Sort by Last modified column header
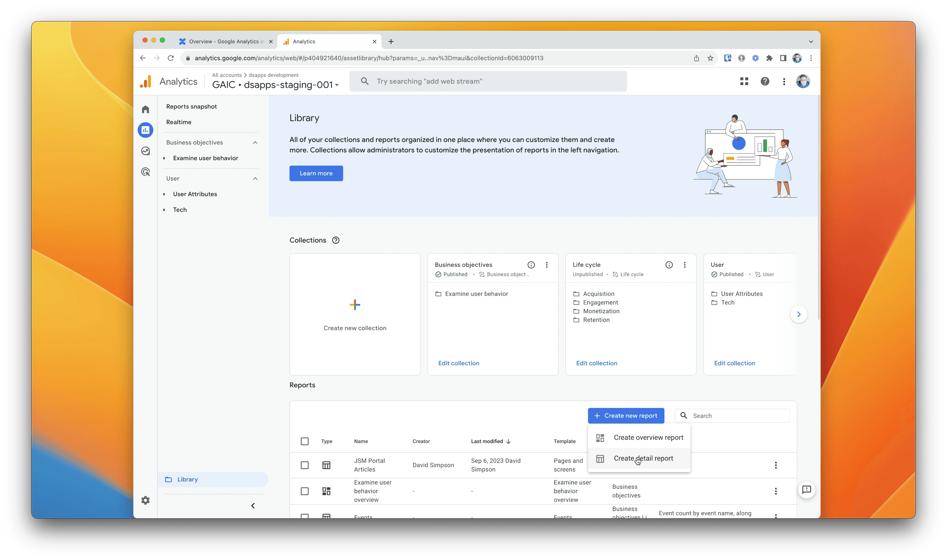The image size is (947, 560). tap(490, 441)
